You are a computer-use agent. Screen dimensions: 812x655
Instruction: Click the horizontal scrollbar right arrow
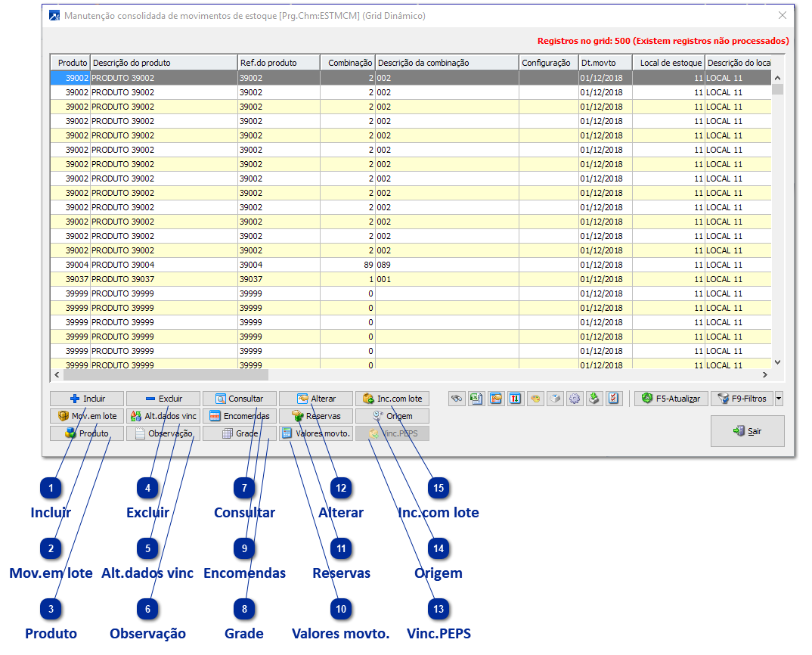click(x=764, y=374)
